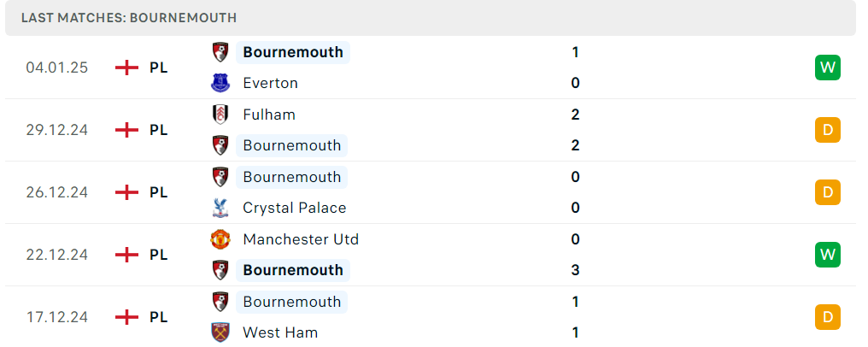This screenshot has width=868, height=347.
Task: Click the Fulham 2 score value
Action: pyautogui.click(x=575, y=115)
